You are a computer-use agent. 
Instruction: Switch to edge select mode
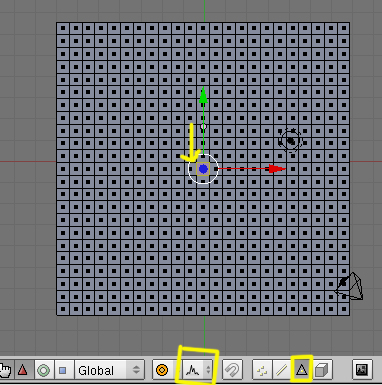tap(282, 370)
